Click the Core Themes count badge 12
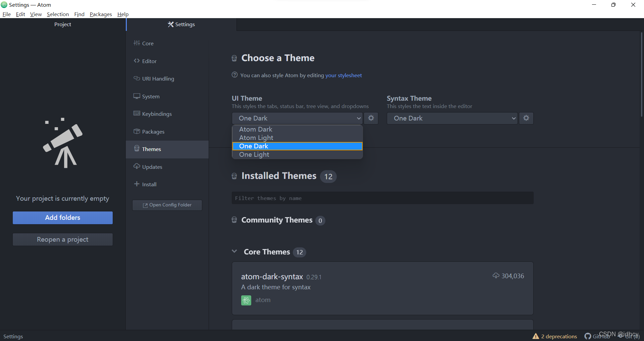The height and width of the screenshot is (341, 644). coord(300,252)
